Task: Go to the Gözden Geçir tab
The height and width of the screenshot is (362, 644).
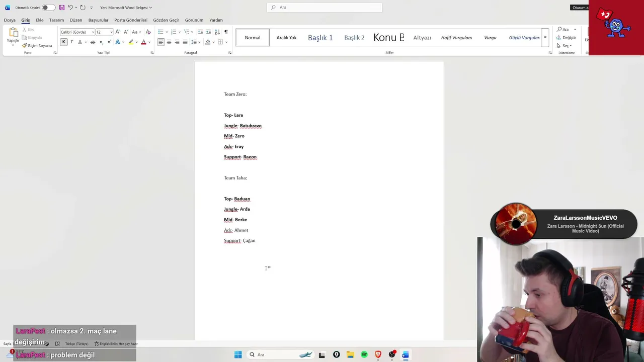Action: [x=166, y=20]
